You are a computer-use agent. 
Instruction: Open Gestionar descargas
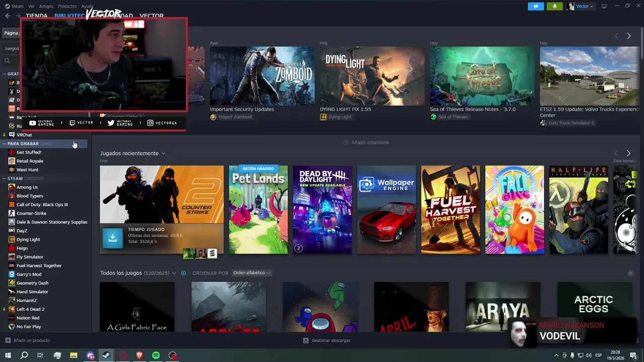(x=331, y=340)
